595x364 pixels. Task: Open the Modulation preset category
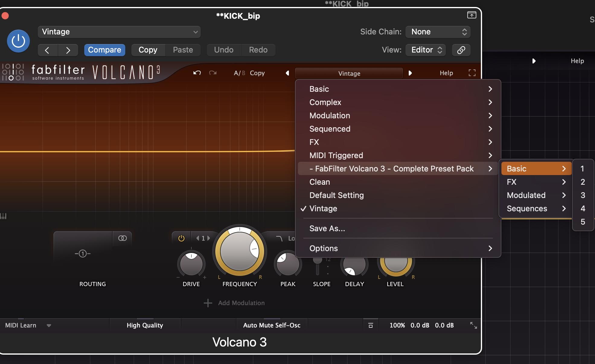point(398,116)
